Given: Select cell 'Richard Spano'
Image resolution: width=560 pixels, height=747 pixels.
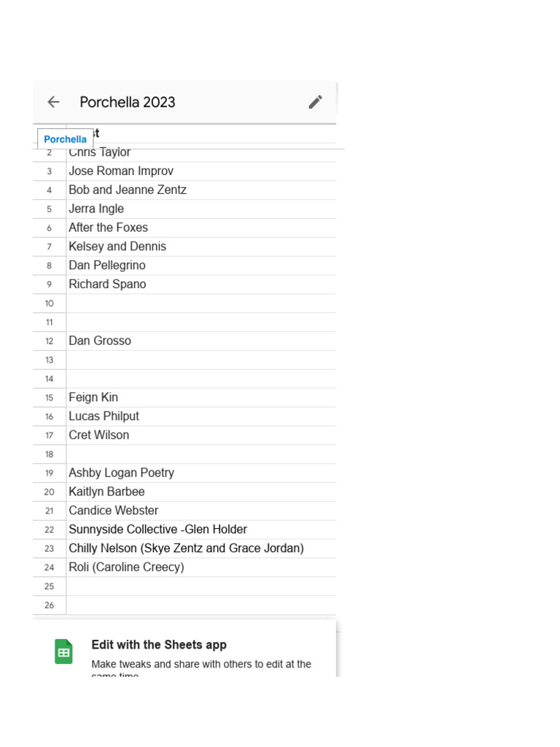Looking at the screenshot, I should [201, 285].
